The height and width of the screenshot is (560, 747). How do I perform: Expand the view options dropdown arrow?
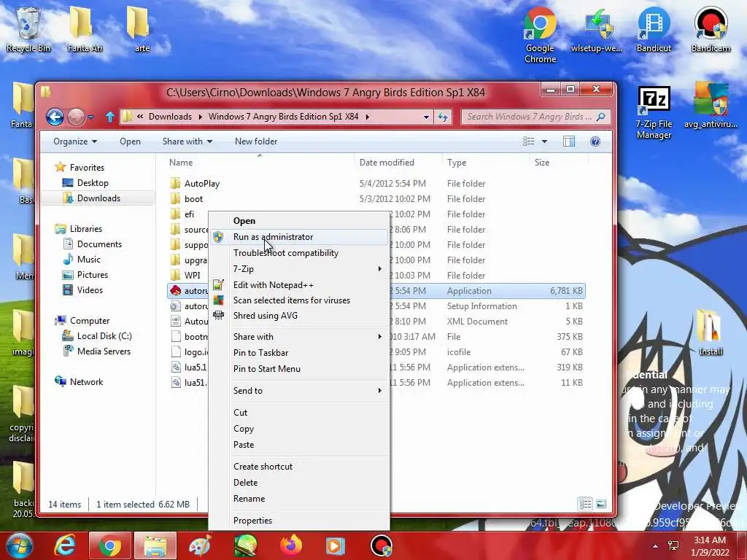coord(544,141)
